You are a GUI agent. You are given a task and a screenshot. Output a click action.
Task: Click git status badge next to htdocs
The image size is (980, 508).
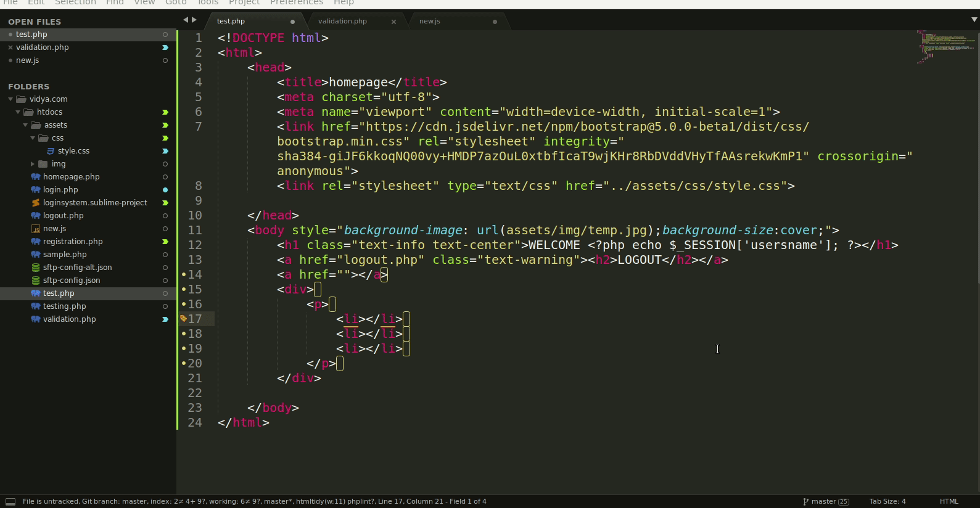(165, 112)
